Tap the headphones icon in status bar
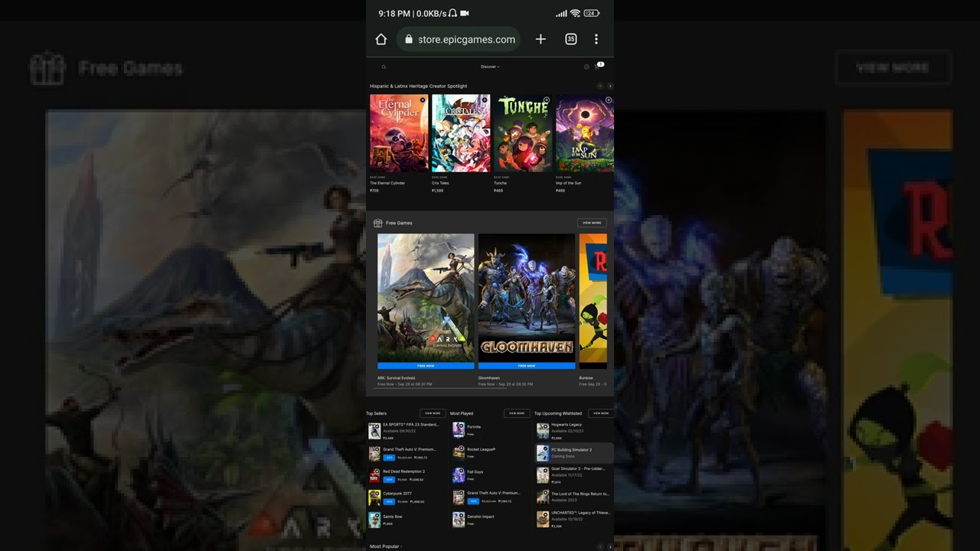Screen dimensions: 980x551 pos(452,13)
